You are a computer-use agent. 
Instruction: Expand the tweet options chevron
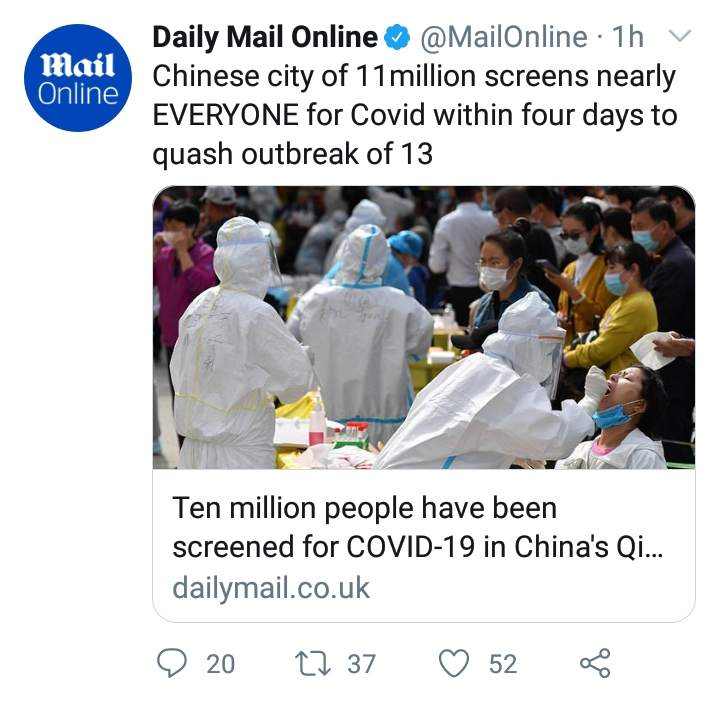(x=680, y=36)
